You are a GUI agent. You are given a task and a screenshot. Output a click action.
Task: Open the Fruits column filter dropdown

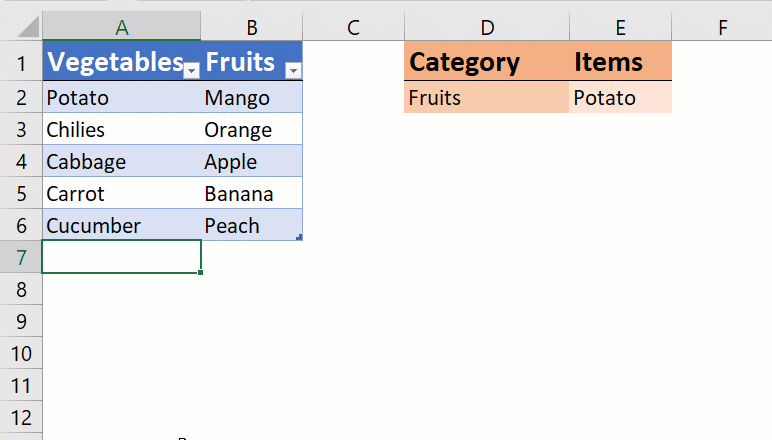tap(293, 71)
